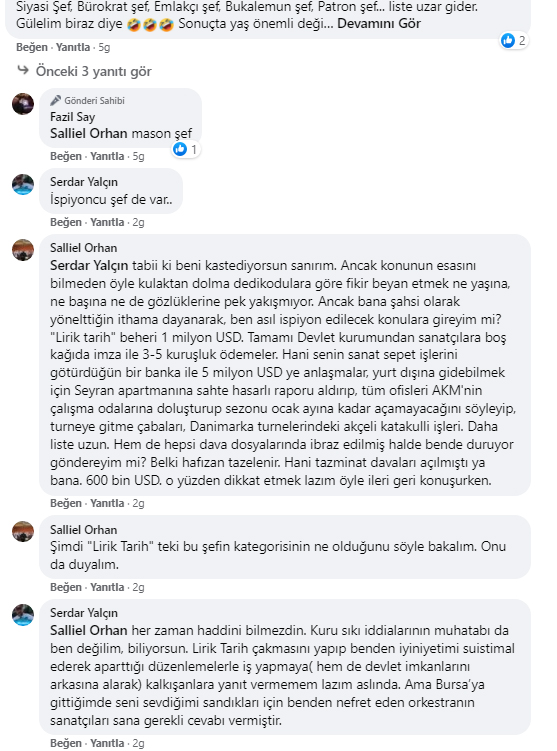Like Fazil Say's 'mason şef' reply
The width and height of the screenshot is (557, 751).
[66, 156]
